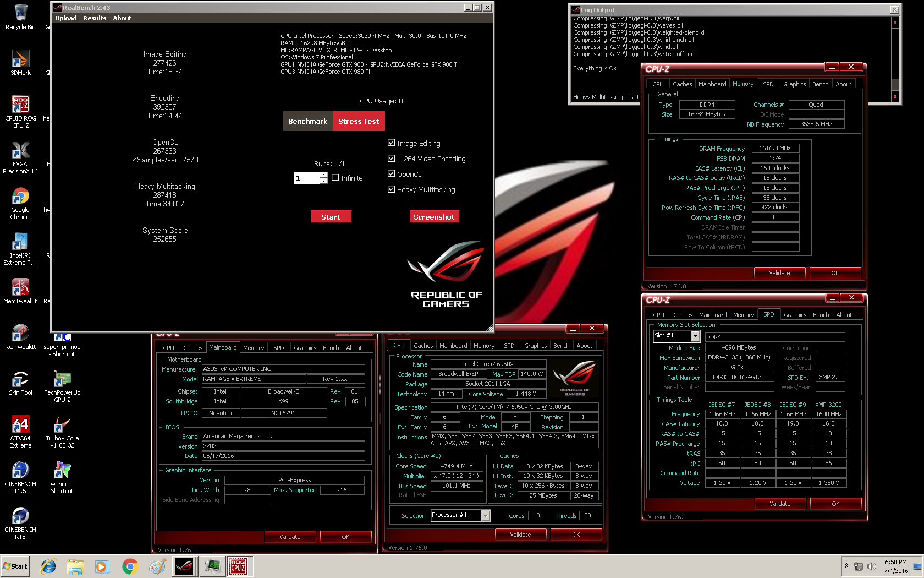This screenshot has width=924, height=578.
Task: Click the Start benchmark button
Action: tap(331, 217)
